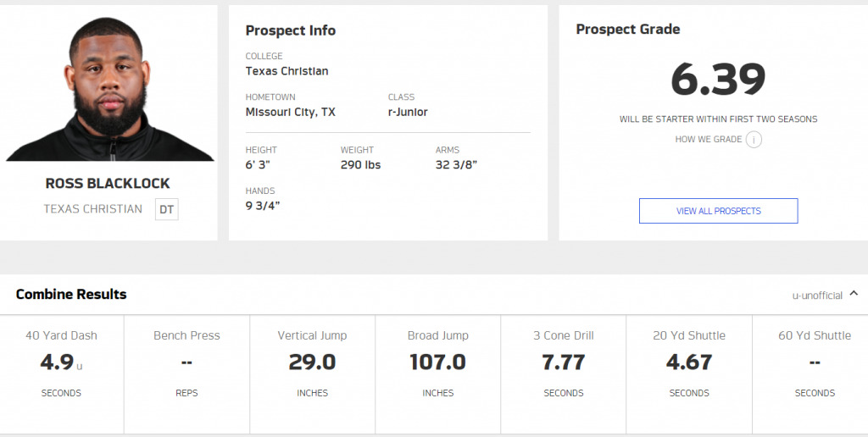Viewport: 868px width, 437px height.
Task: Click the Ross Blacklock name heading
Action: click(x=108, y=183)
